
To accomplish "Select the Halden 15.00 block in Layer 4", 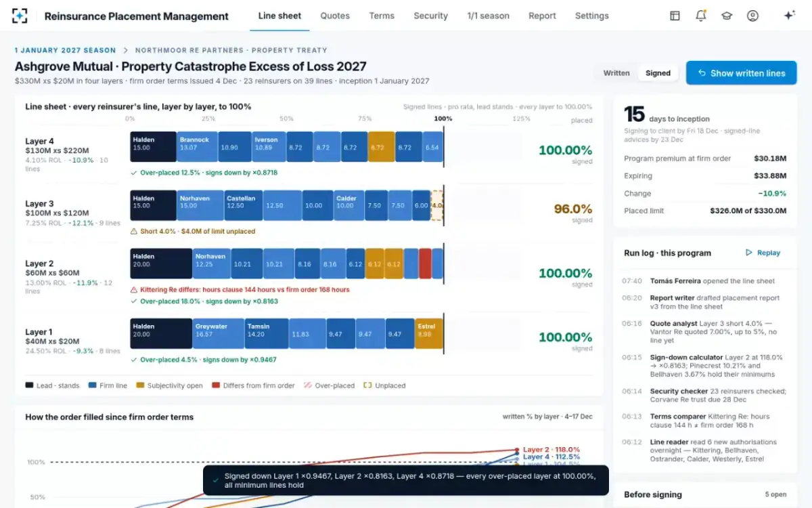I will 153,146.
